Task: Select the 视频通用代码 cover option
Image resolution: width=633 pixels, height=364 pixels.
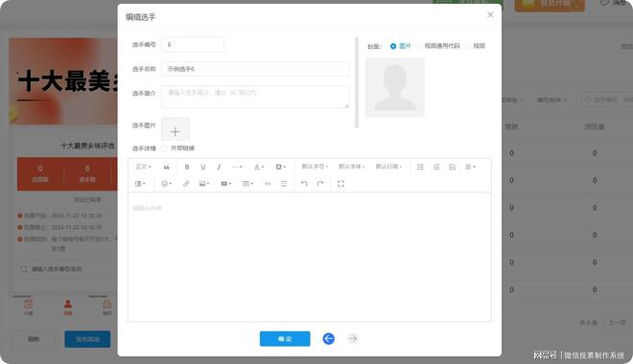Action: click(437, 46)
